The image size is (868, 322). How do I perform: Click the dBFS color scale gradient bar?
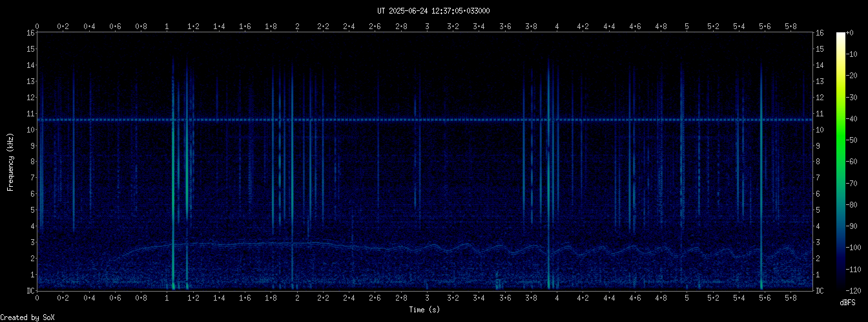[840, 161]
